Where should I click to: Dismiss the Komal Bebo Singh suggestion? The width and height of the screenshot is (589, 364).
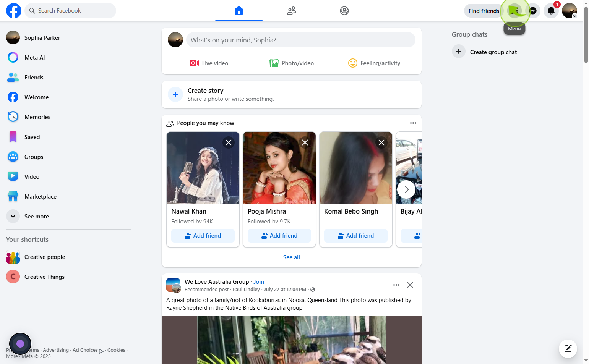click(x=381, y=142)
